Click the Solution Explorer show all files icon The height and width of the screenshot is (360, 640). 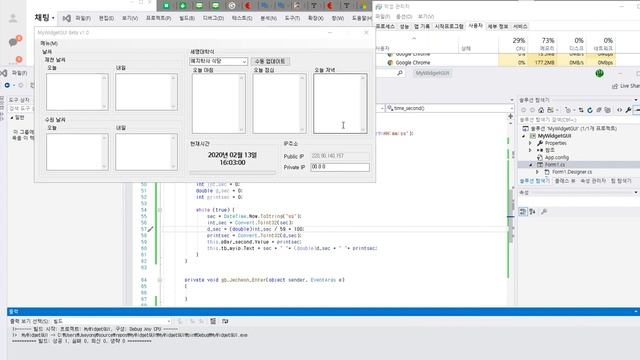607,110
